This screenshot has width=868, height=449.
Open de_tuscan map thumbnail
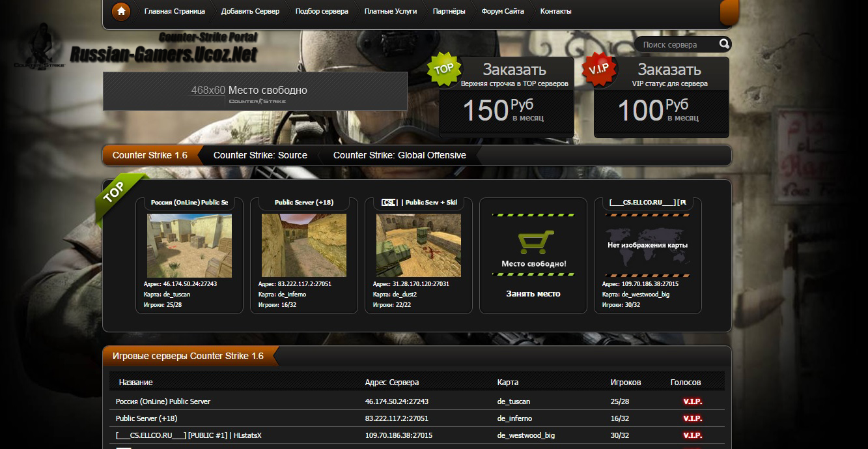coord(189,246)
